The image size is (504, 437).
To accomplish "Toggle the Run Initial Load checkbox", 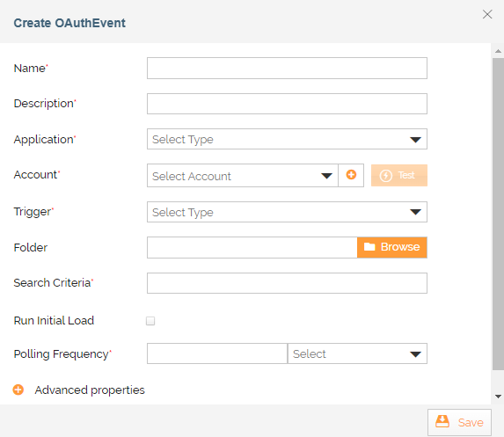I will pos(150,321).
